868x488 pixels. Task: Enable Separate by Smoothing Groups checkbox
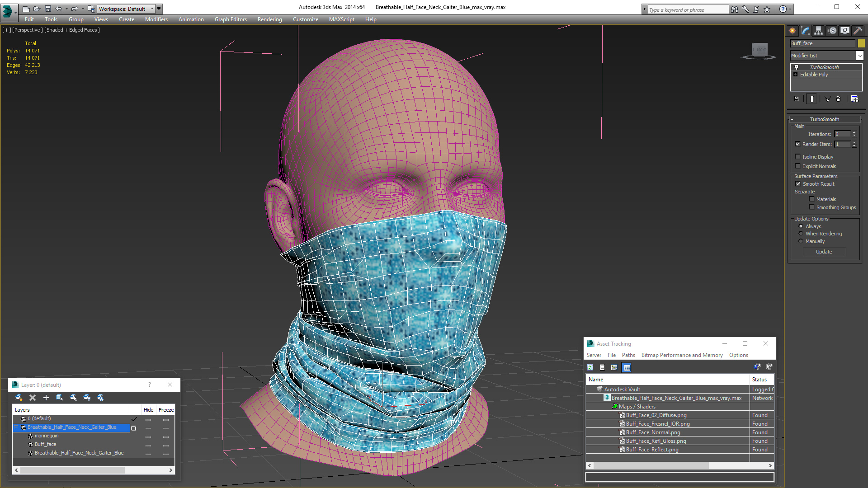pyautogui.click(x=811, y=207)
